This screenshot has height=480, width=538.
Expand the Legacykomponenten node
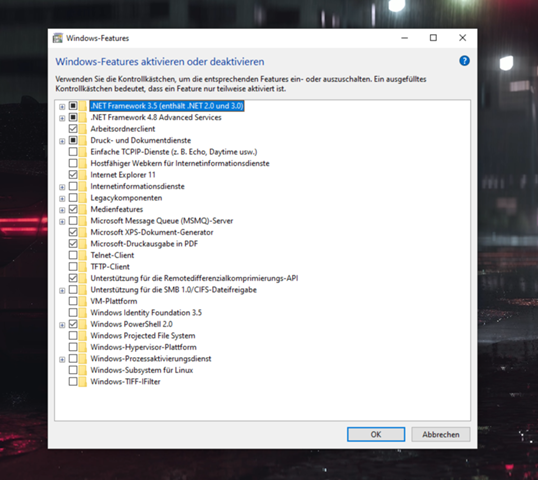click(62, 199)
